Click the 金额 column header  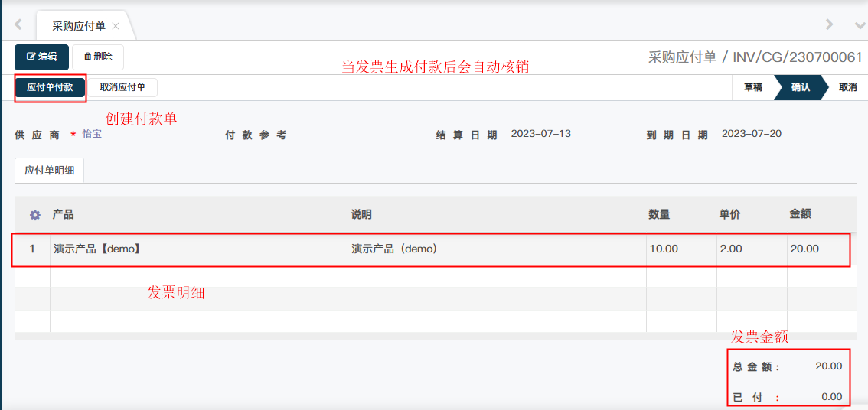pyautogui.click(x=800, y=215)
